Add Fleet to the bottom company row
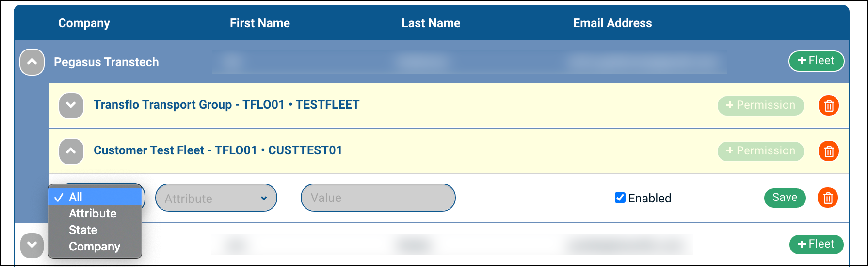868x267 pixels. pyautogui.click(x=816, y=244)
